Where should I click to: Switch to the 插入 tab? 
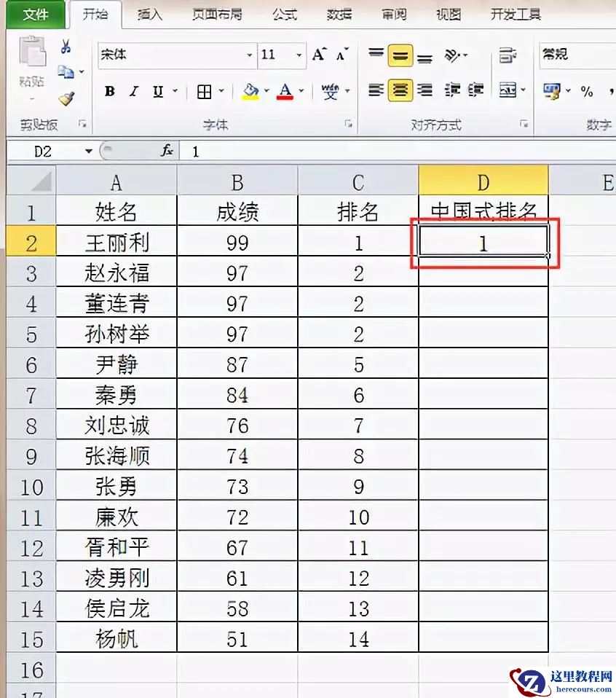point(149,15)
